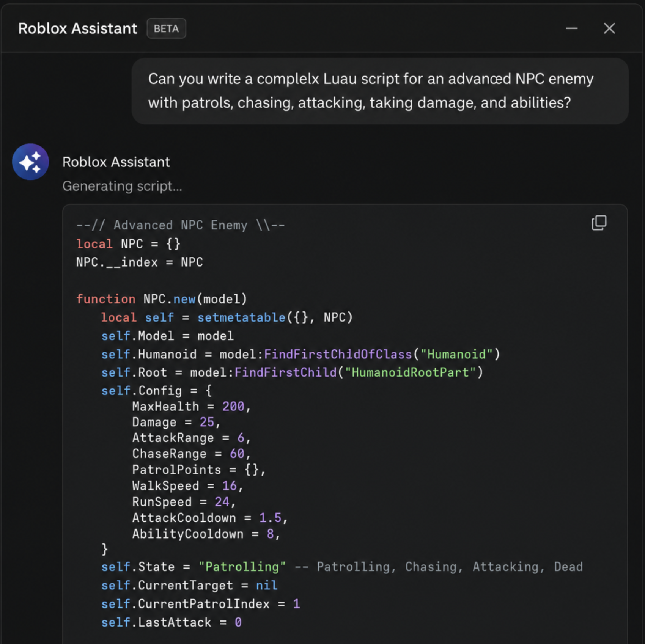This screenshot has width=645, height=644.
Task: Select the user prompt message bubble
Action: (x=380, y=91)
